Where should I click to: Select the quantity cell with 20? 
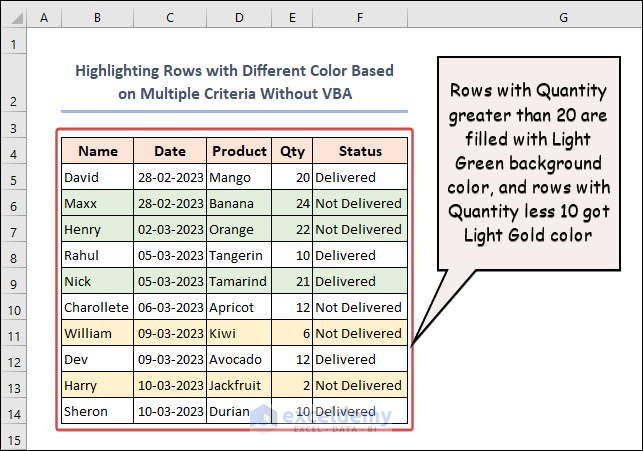(292, 177)
